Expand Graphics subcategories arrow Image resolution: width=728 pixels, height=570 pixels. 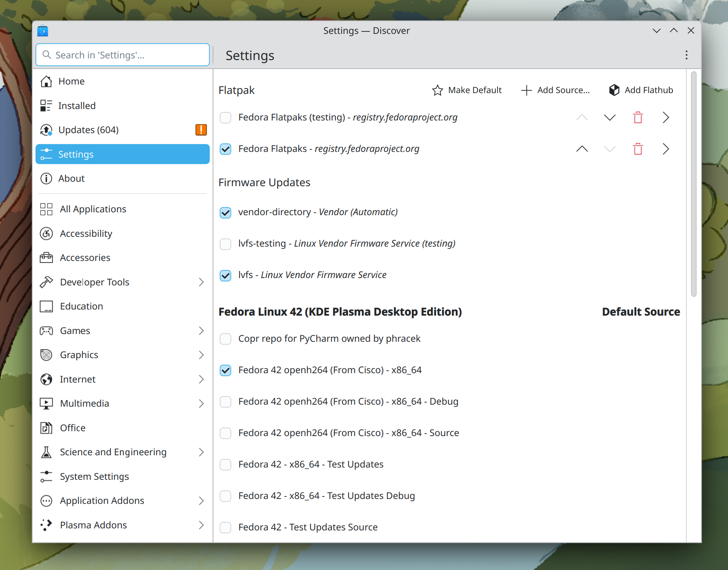tap(201, 355)
